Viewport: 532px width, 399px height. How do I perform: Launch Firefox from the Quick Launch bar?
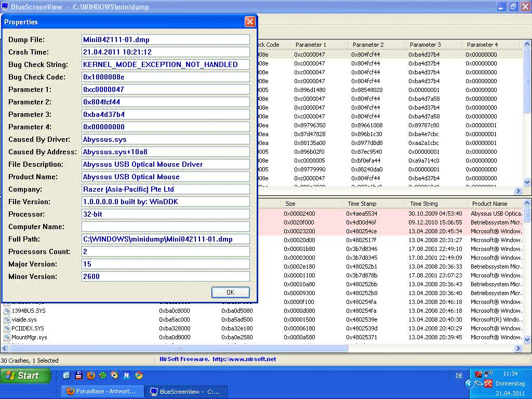(x=90, y=375)
